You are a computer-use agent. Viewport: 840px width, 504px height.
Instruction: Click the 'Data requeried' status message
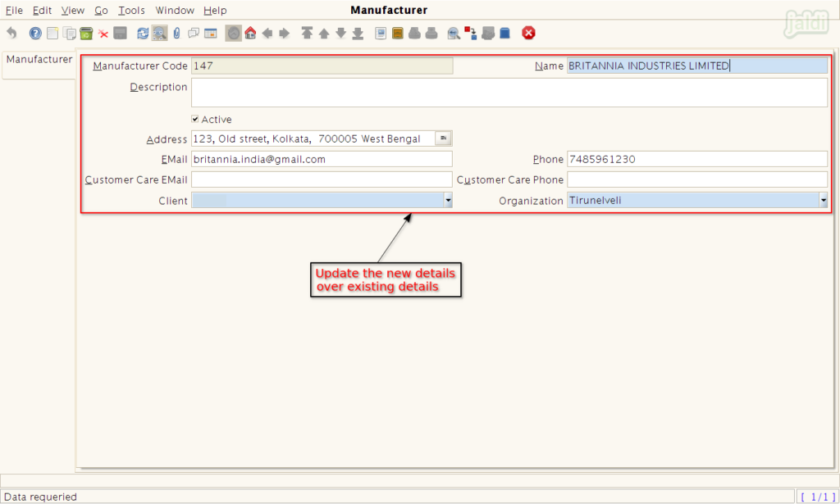point(41,497)
